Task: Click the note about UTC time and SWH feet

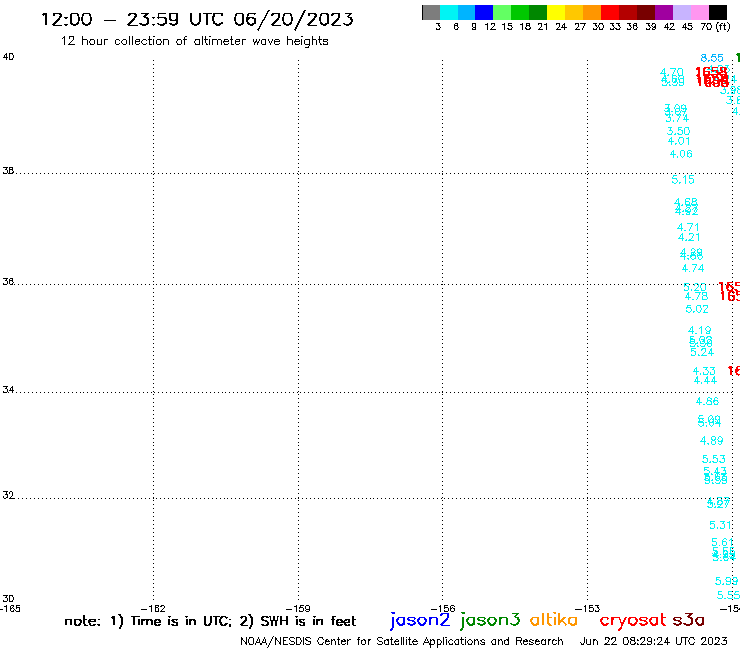Action: point(210,621)
